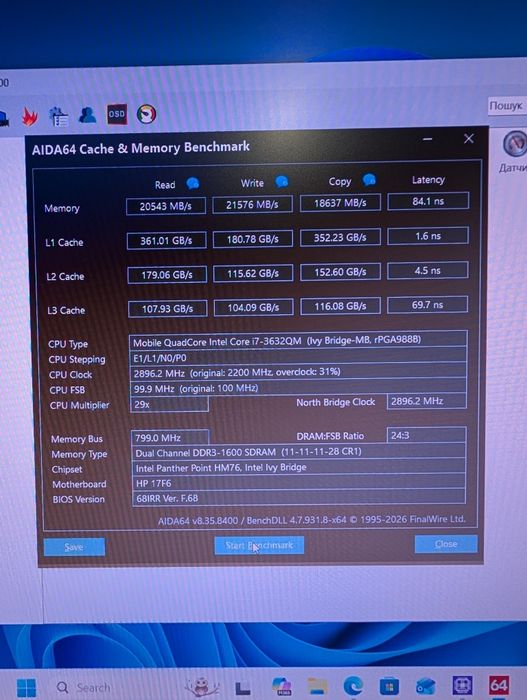Click the CPU Clock value 2896.2 MHz (original: 2200 MHz)
Screen dimensions: 527x700
[298, 372]
